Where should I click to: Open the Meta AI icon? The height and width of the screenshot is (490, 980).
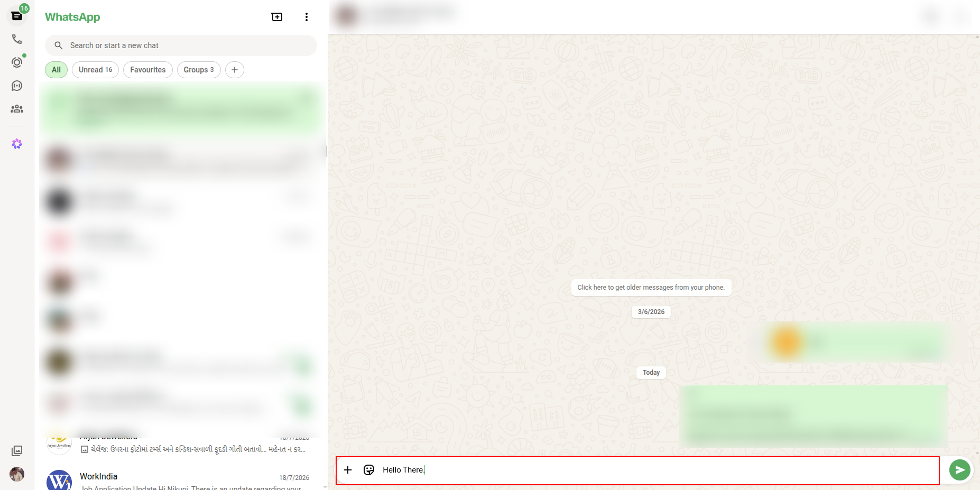(17, 144)
